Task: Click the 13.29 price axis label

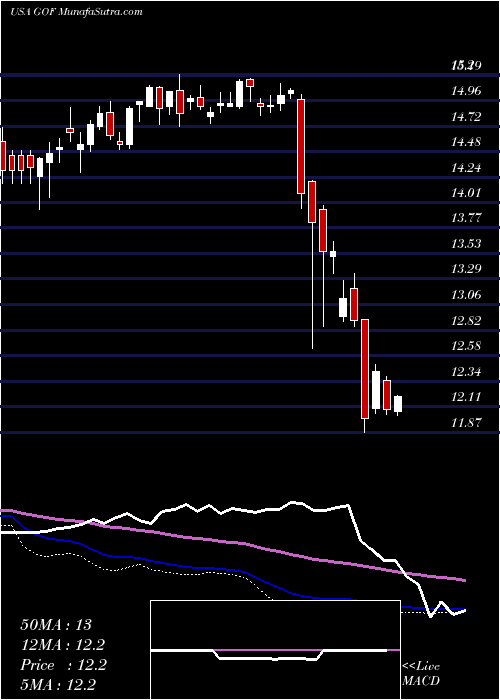Action: (466, 269)
